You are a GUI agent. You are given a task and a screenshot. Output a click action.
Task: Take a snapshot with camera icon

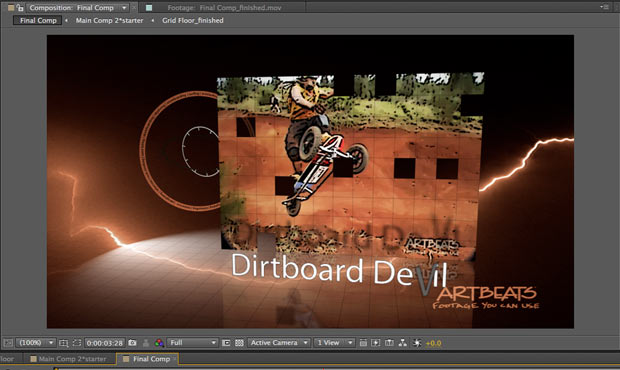point(132,343)
